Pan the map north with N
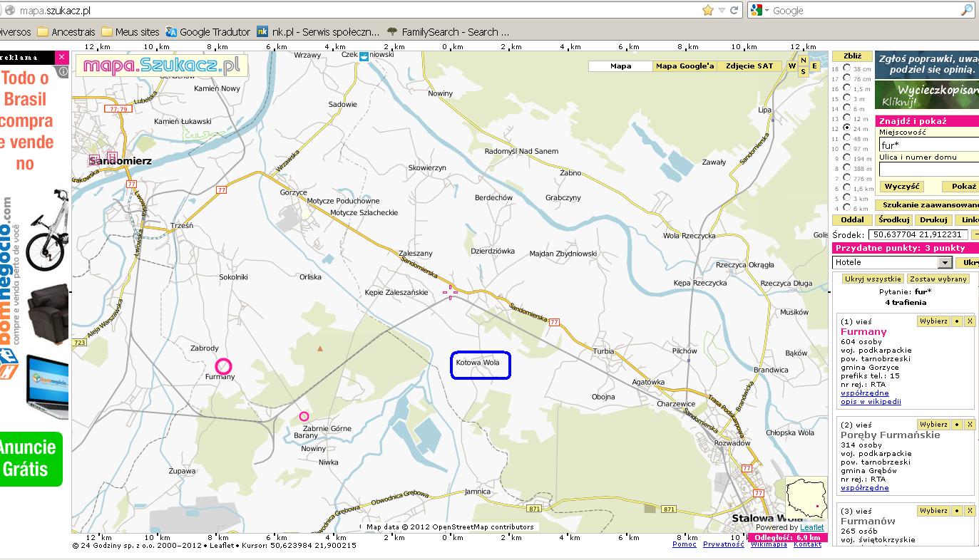 pyautogui.click(x=804, y=61)
